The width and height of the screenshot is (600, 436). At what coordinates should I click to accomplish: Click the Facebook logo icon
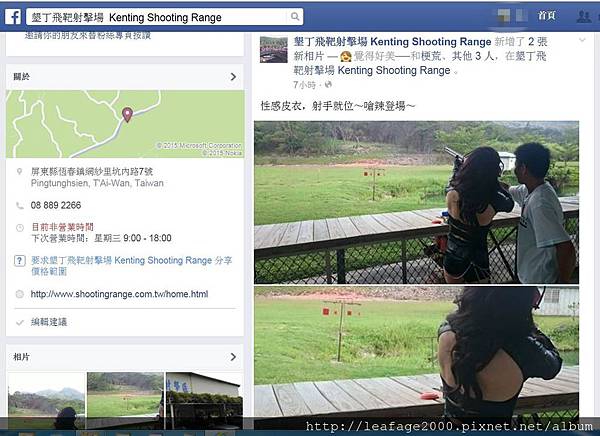[x=13, y=17]
